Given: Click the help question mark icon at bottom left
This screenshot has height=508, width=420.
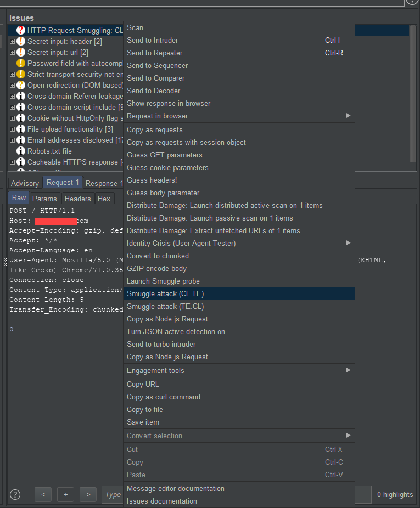Looking at the screenshot, I should [15, 494].
